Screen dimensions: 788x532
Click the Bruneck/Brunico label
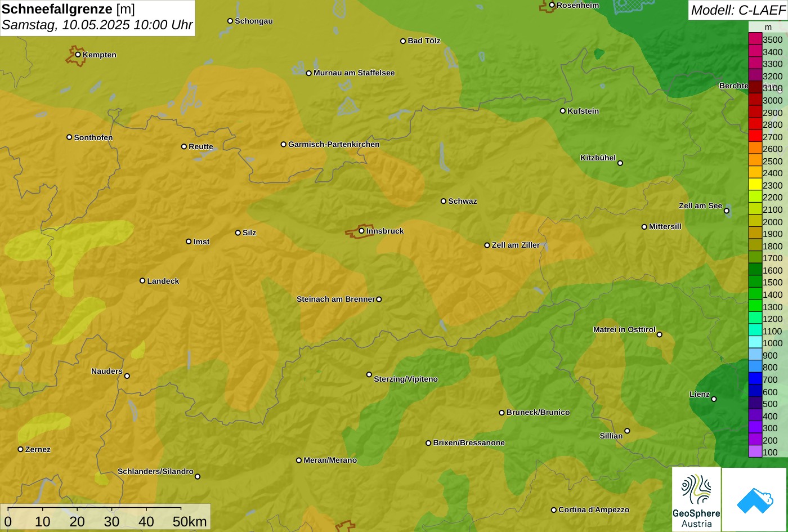tap(538, 412)
